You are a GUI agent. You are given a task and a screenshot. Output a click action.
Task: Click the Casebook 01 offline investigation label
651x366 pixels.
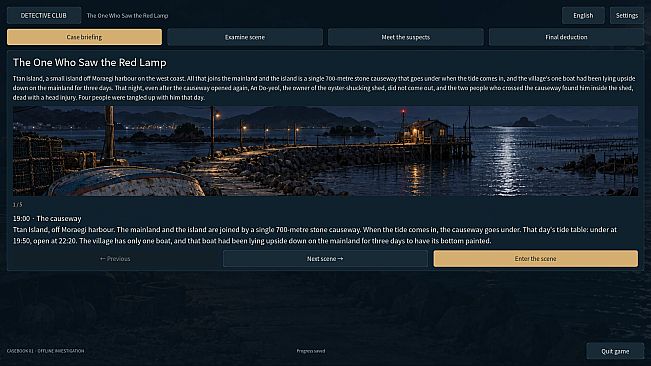point(45,351)
